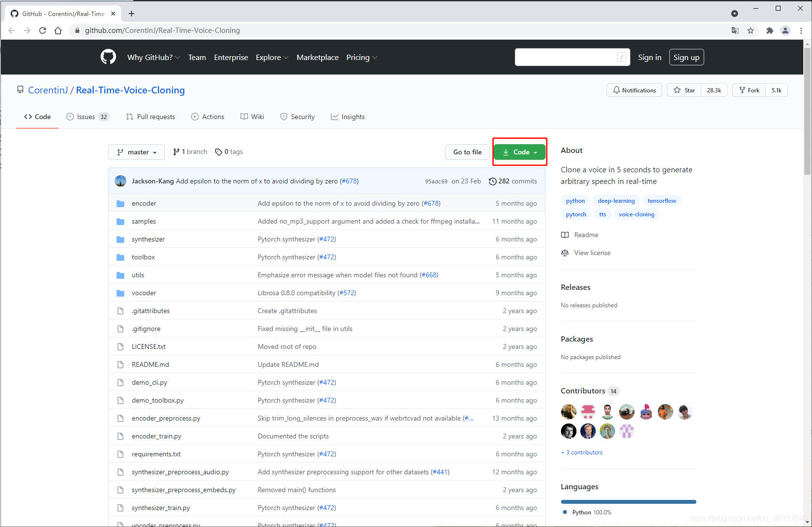Open the Pull requests tab
Screen dimensions: 812x527
[x=150, y=117]
